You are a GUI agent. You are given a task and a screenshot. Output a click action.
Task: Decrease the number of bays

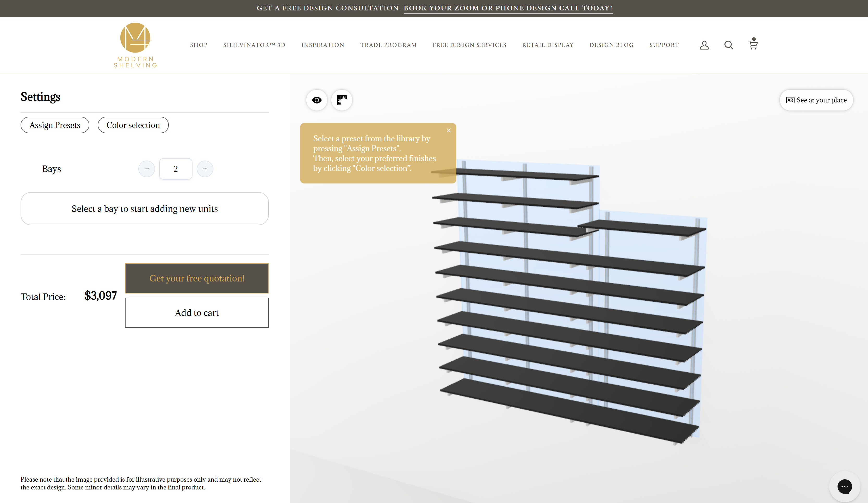coord(146,169)
